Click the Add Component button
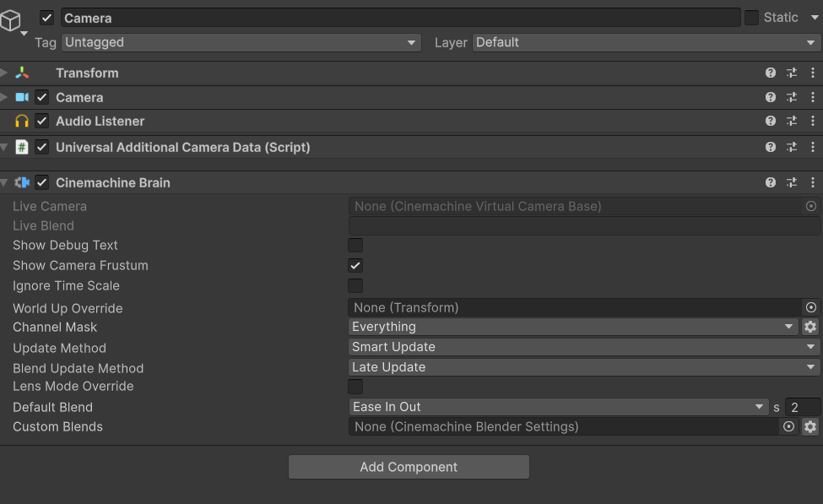The height and width of the screenshot is (504, 823). coord(409,467)
